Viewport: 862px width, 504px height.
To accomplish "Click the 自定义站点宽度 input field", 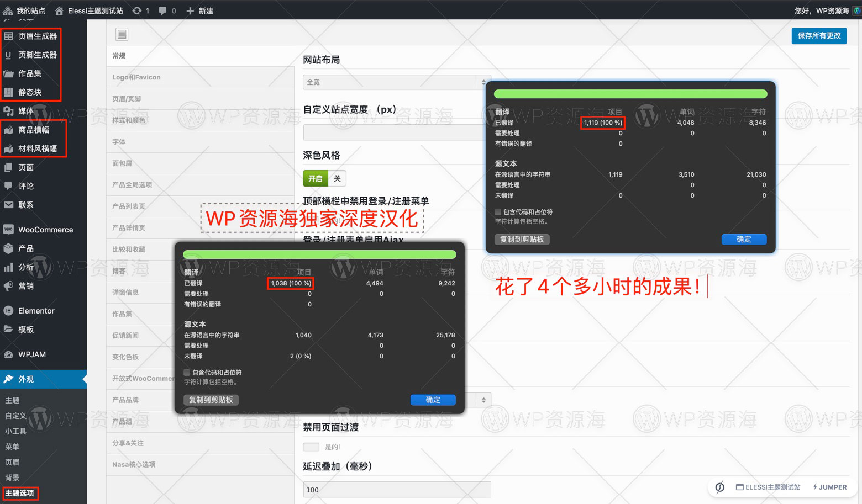I will click(x=397, y=132).
